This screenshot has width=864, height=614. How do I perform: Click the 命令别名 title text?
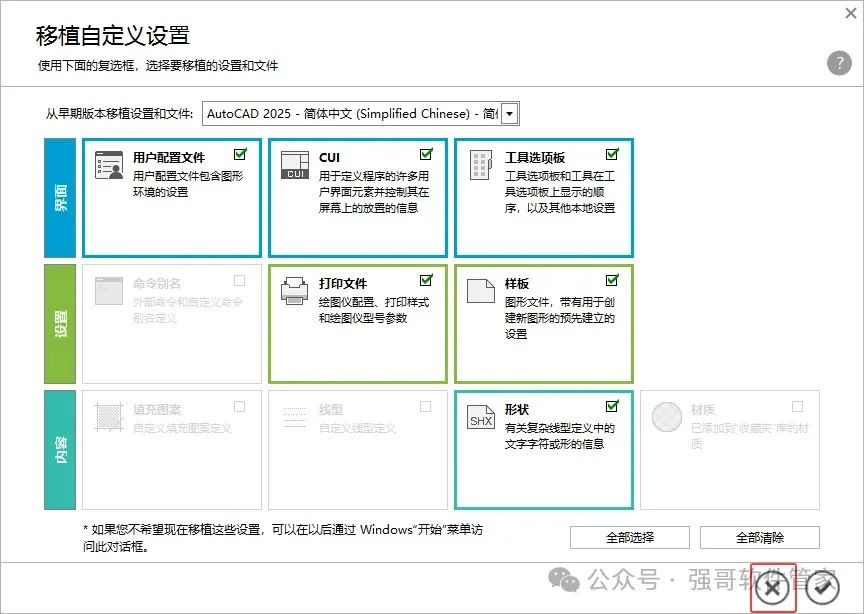[156, 283]
